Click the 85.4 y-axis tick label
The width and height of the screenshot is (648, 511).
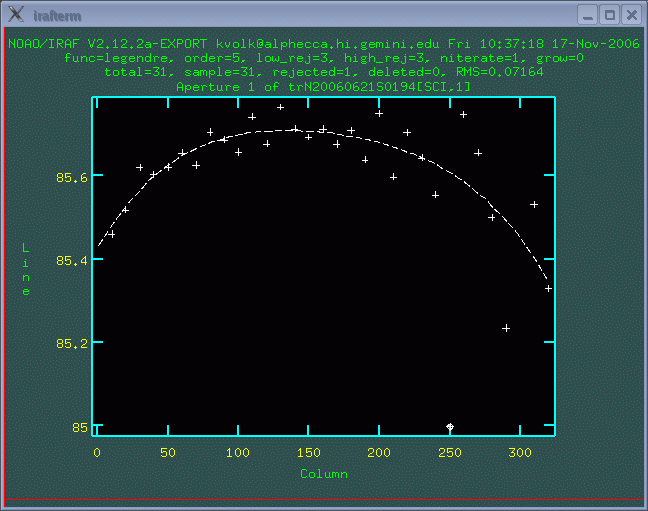(72, 261)
